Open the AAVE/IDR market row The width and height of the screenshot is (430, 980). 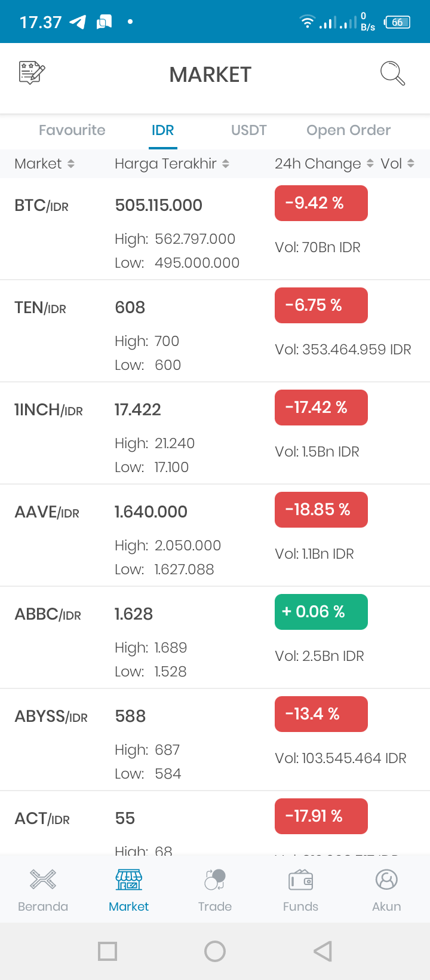(215, 535)
